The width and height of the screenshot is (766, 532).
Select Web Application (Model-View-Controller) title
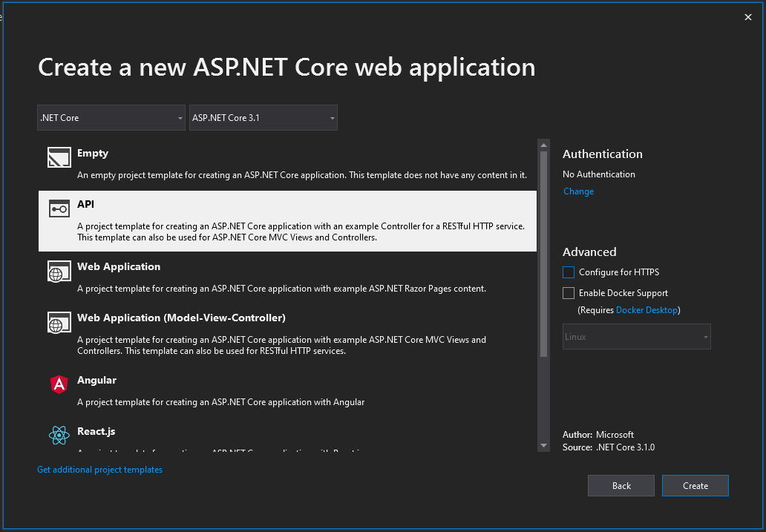pyautogui.click(x=181, y=318)
